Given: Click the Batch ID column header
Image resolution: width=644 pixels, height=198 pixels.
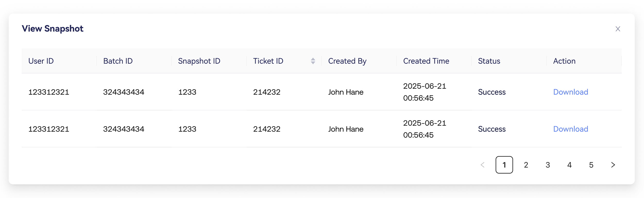Looking at the screenshot, I should pyautogui.click(x=118, y=61).
